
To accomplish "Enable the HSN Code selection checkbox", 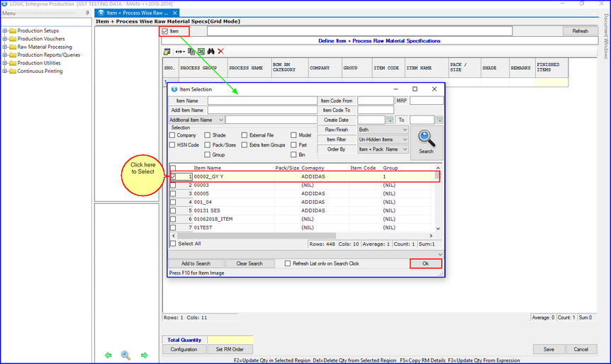I will (172, 144).
